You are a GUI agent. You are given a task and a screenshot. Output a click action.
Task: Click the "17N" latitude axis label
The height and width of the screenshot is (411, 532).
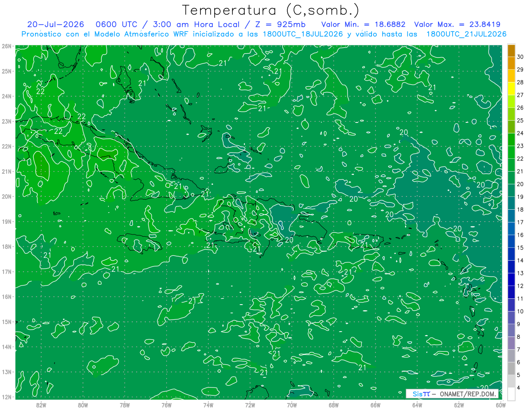click(x=7, y=271)
